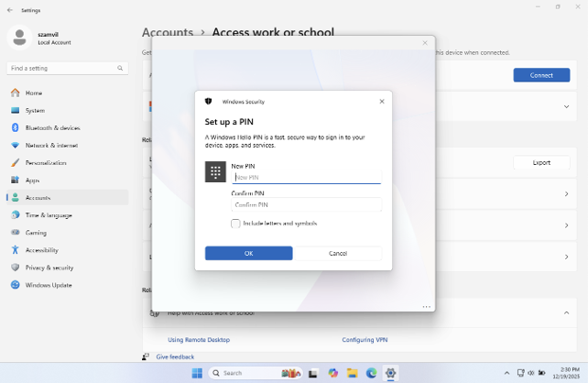Select Time & language in the sidebar
Image resolution: width=588 pixels, height=383 pixels.
(x=49, y=215)
